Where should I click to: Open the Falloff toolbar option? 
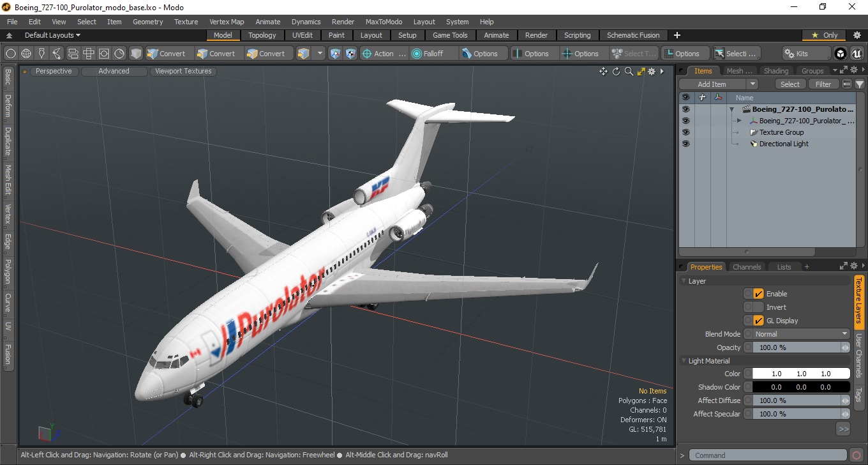[x=434, y=54]
